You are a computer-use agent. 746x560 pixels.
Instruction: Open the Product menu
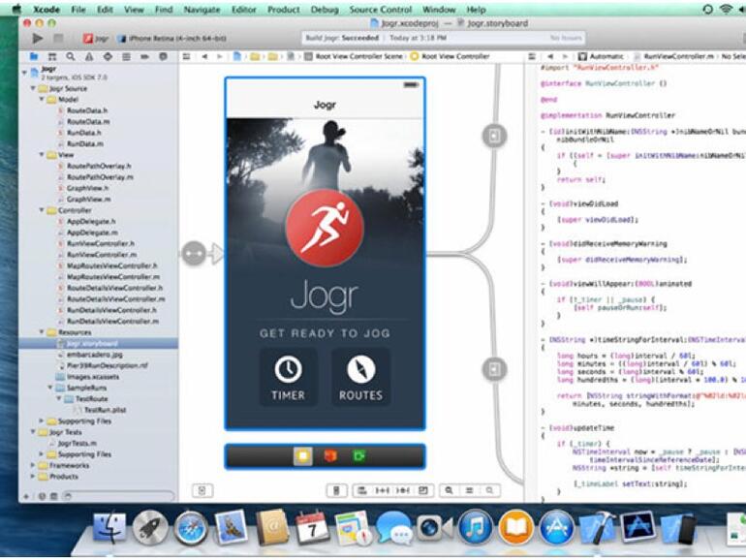coord(283,9)
